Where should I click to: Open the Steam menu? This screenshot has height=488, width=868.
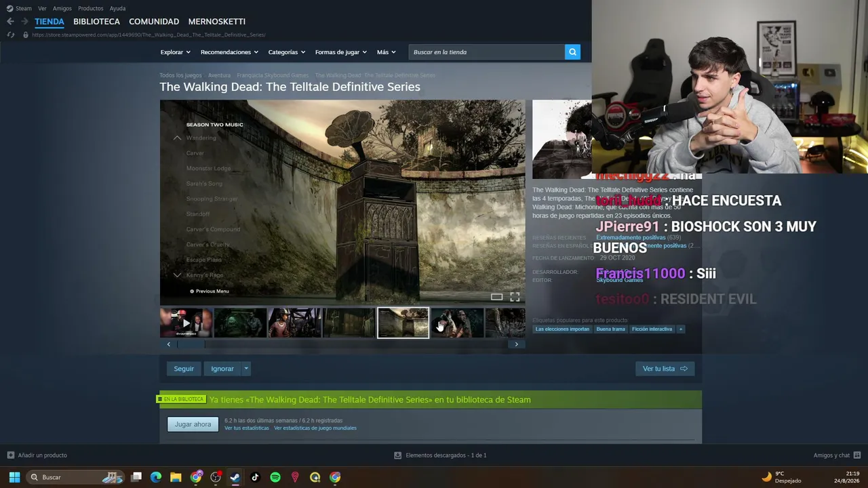tap(24, 8)
